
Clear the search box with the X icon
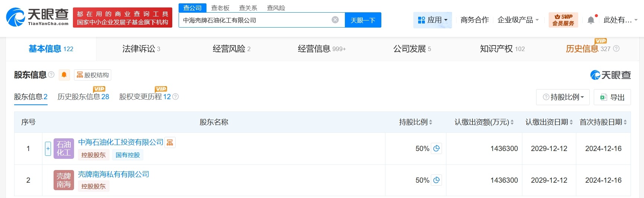pyautogui.click(x=335, y=20)
